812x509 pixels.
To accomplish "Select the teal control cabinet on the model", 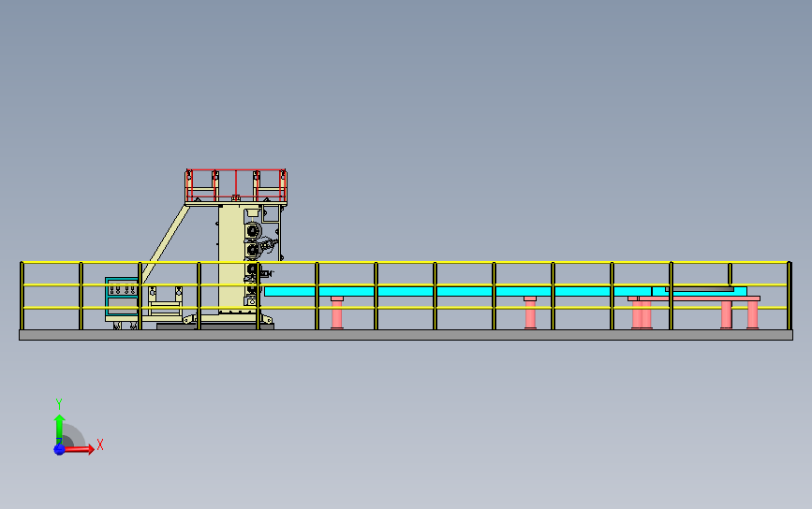I will 122,297.
